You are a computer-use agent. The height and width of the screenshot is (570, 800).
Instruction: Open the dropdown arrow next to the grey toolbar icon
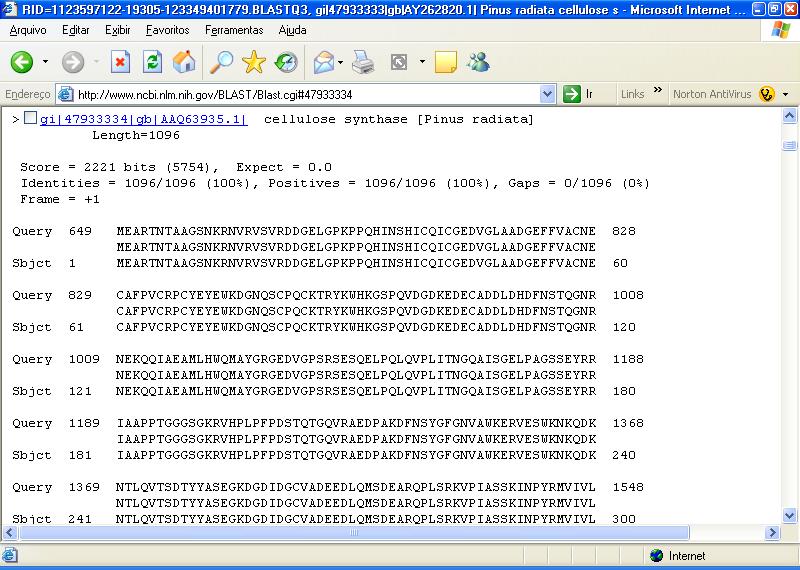pyautogui.click(x=422, y=62)
